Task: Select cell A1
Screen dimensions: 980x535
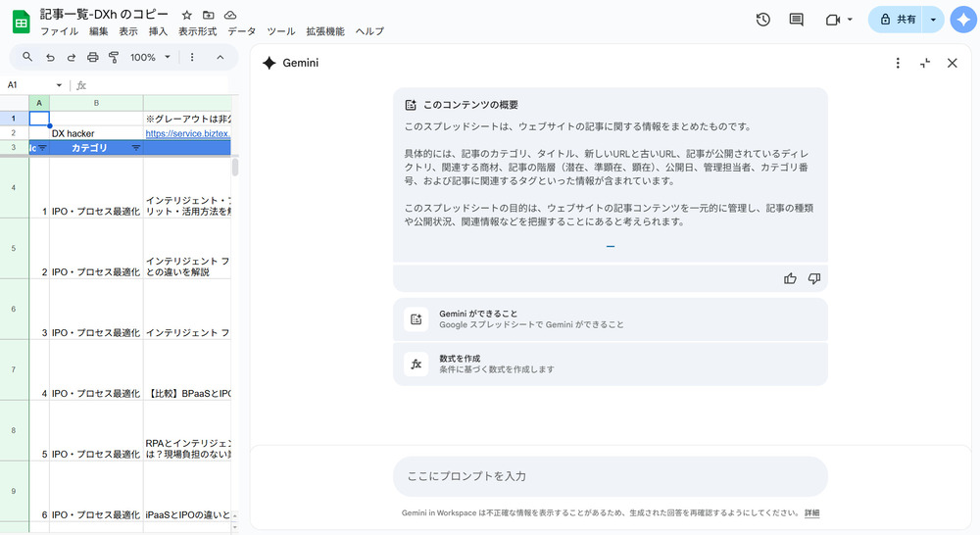Action: (x=39, y=119)
